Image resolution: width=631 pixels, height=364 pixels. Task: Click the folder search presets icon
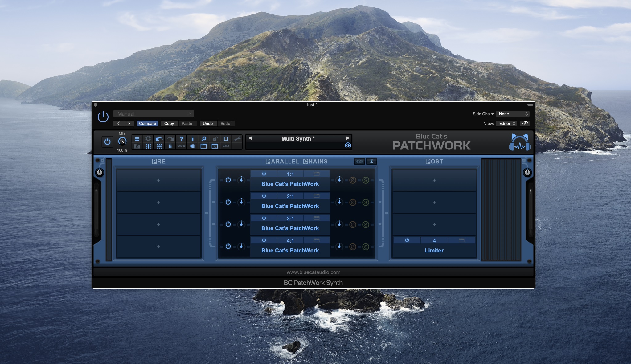coord(137,146)
